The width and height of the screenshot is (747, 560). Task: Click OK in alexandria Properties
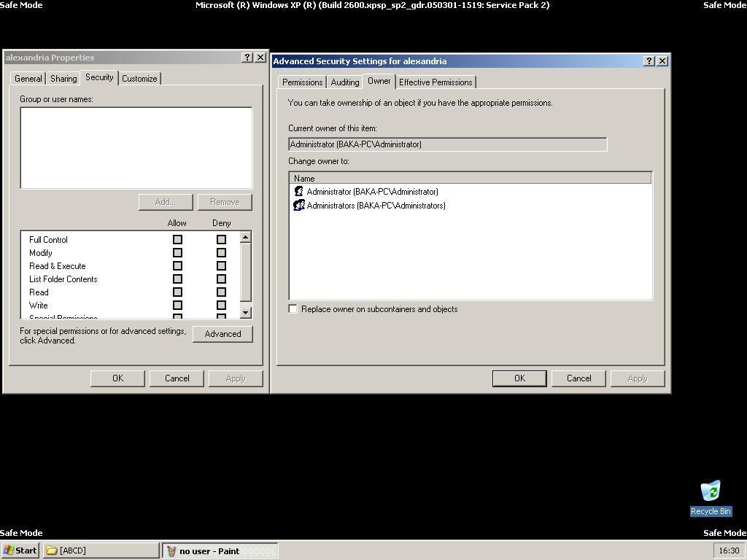pos(117,378)
